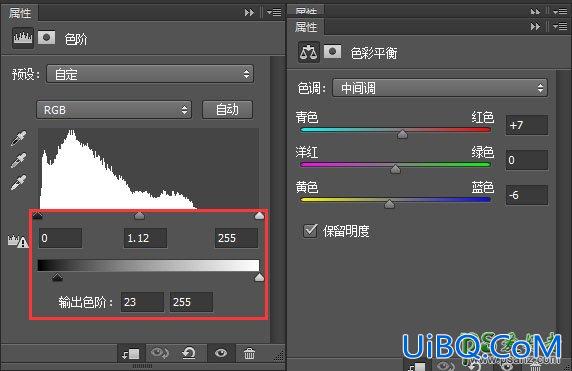Open the preset dropdown showing 自定
The width and height of the screenshot is (572, 371).
pos(150,74)
